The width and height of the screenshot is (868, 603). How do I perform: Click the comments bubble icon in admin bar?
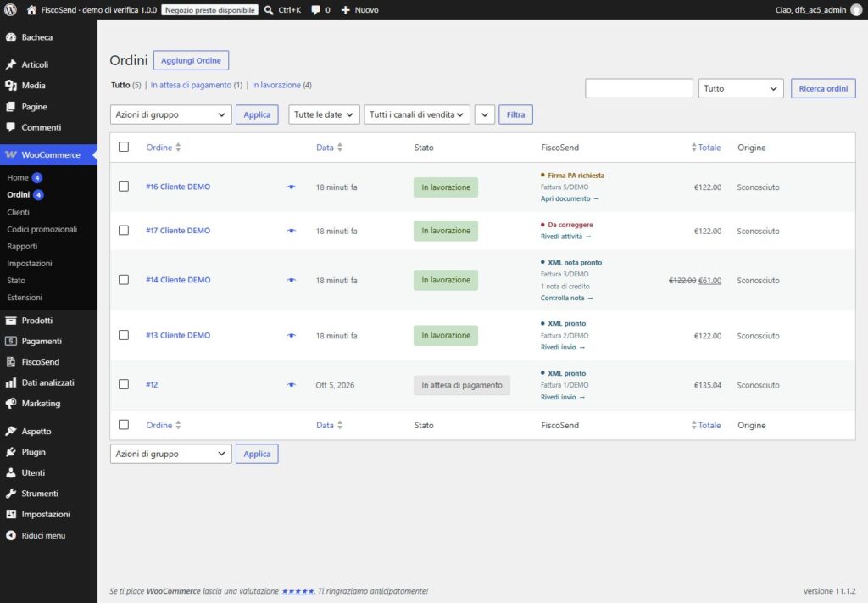315,10
